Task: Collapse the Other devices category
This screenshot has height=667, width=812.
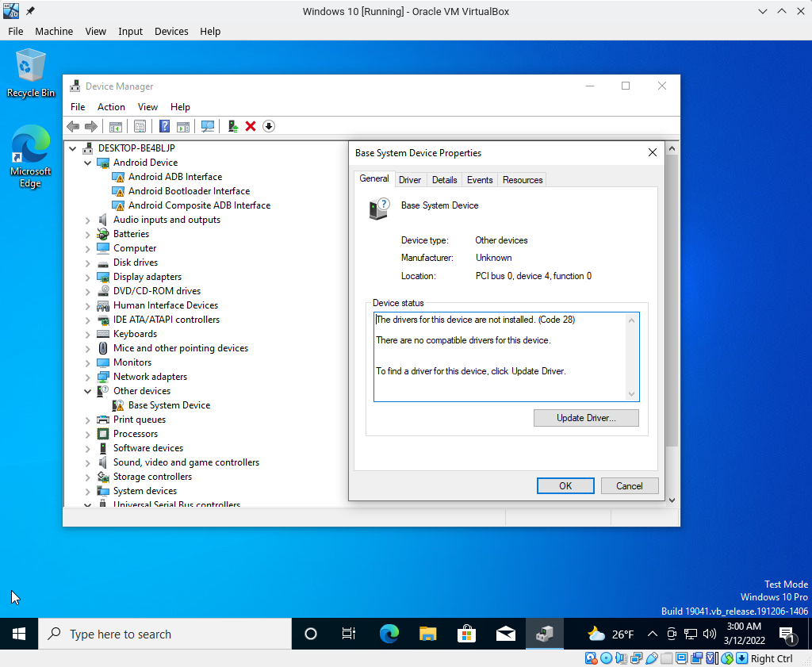Action: click(x=87, y=392)
